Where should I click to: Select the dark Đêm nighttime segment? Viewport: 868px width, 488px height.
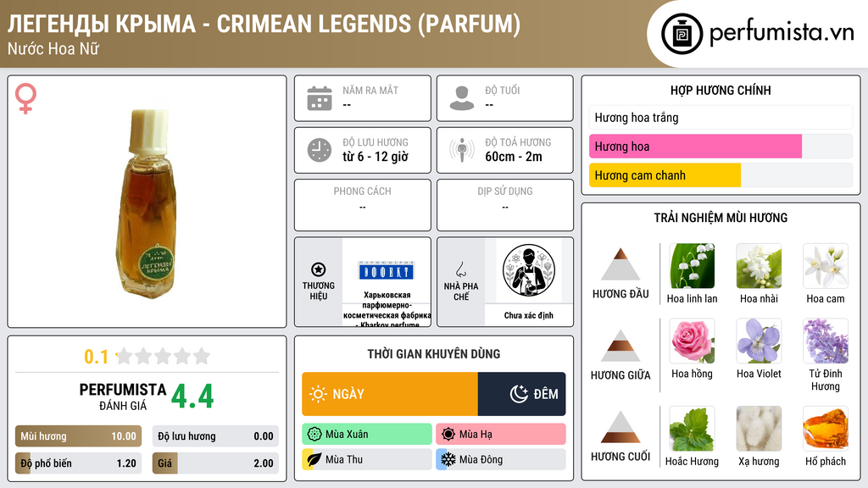click(x=521, y=394)
